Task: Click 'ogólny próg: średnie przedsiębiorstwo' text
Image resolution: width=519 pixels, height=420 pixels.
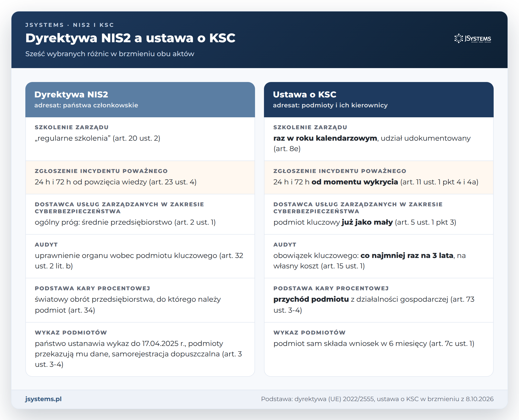Action: (x=103, y=222)
